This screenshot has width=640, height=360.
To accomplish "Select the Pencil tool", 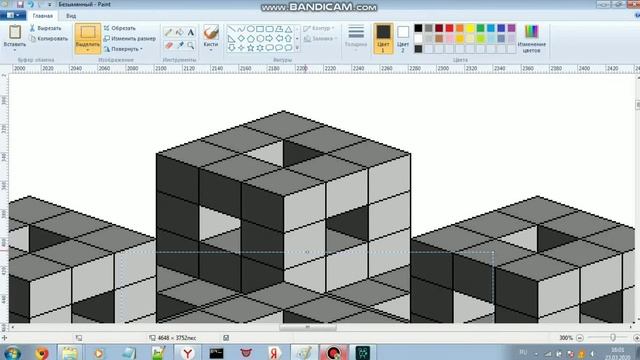I will pyautogui.click(x=169, y=32).
